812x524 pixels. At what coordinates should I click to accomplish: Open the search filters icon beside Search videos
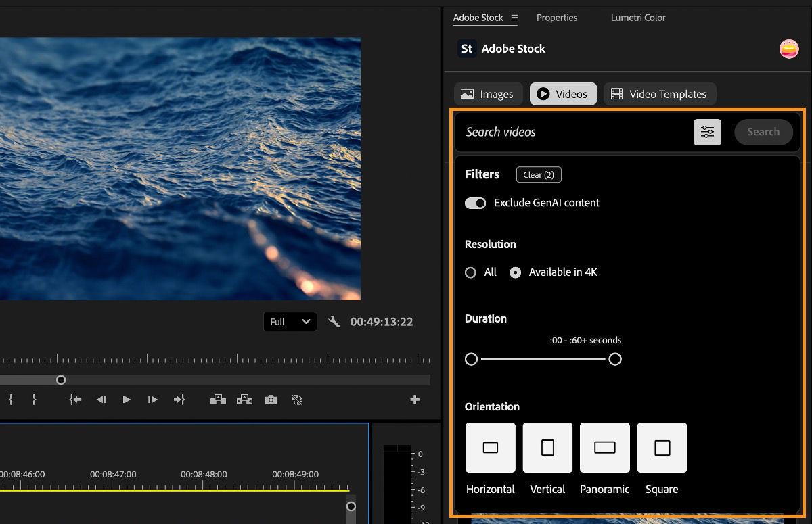tap(707, 132)
